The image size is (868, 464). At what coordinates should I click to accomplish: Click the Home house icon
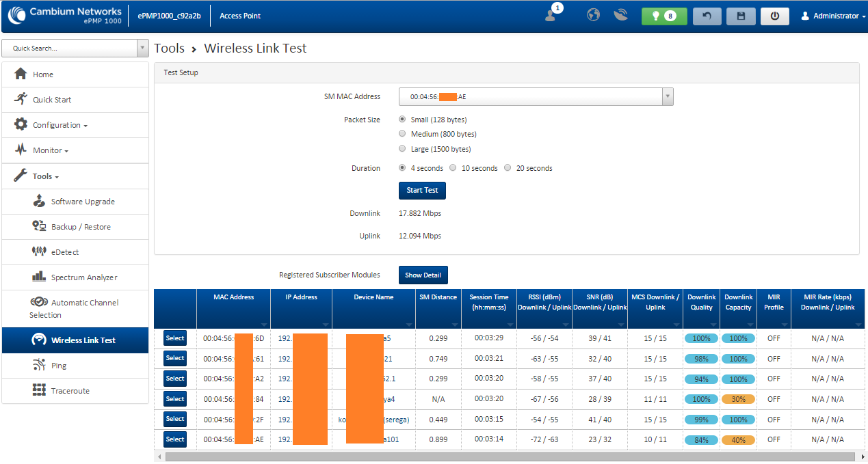tap(21, 74)
